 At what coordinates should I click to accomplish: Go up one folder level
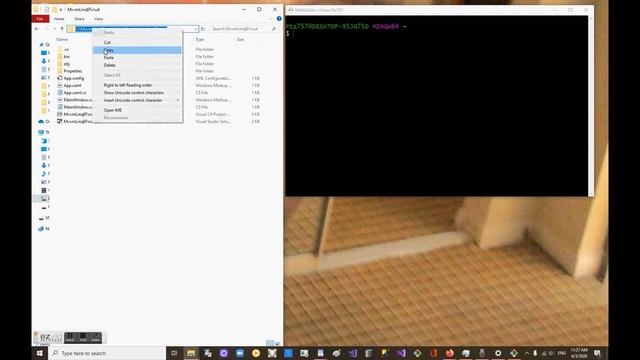pyautogui.click(x=62, y=29)
